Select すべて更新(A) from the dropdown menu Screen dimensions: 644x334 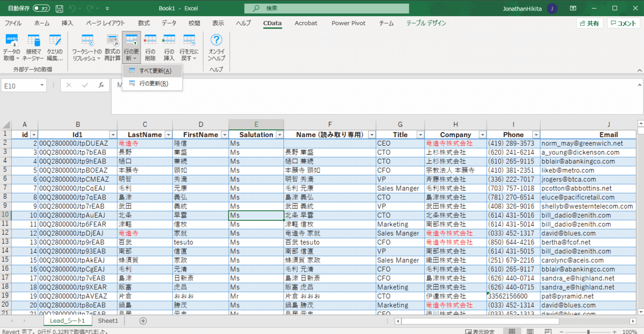[155, 71]
